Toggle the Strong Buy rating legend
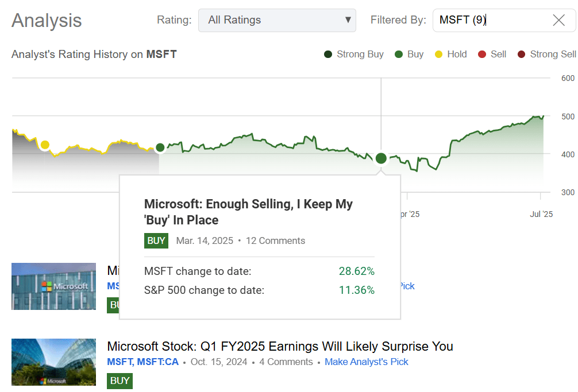The image size is (578, 392). point(327,54)
